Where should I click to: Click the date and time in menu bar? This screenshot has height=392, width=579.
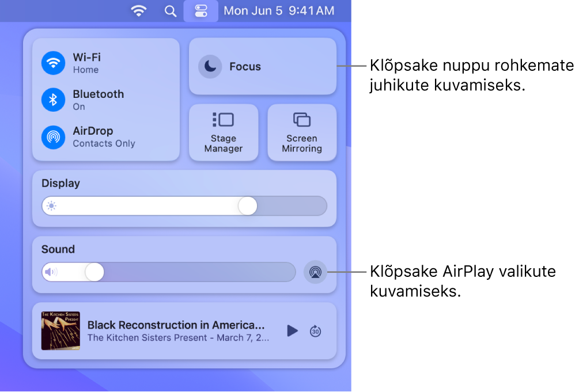pos(279,11)
